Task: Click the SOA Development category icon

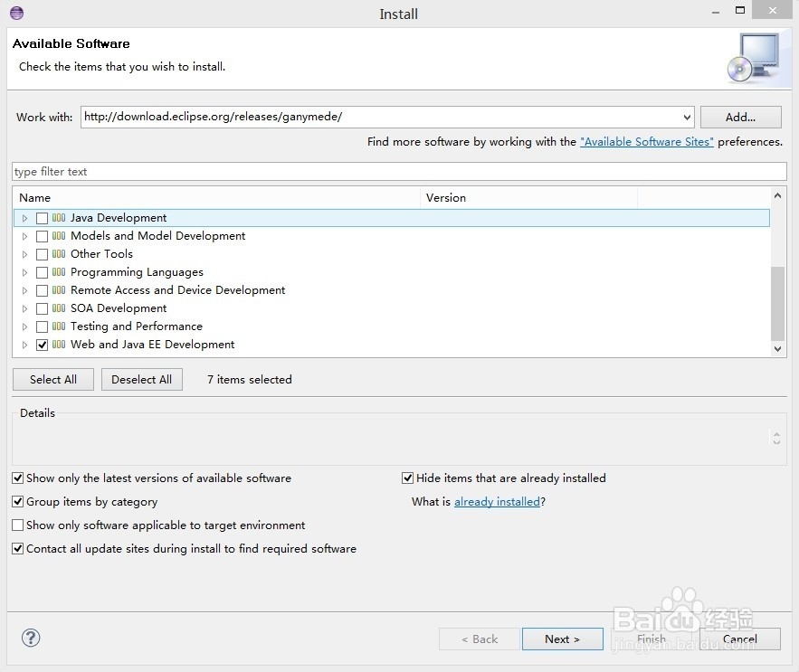Action: (x=59, y=308)
